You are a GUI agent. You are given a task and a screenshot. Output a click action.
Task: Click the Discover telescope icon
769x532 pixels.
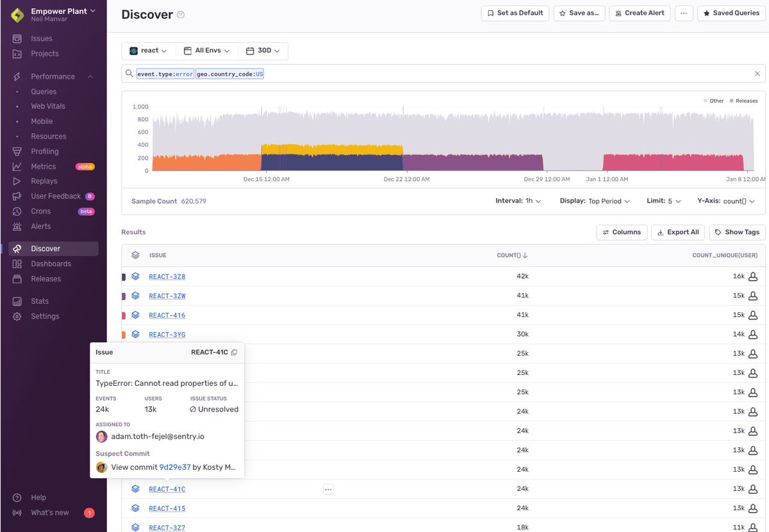pyautogui.click(x=17, y=249)
